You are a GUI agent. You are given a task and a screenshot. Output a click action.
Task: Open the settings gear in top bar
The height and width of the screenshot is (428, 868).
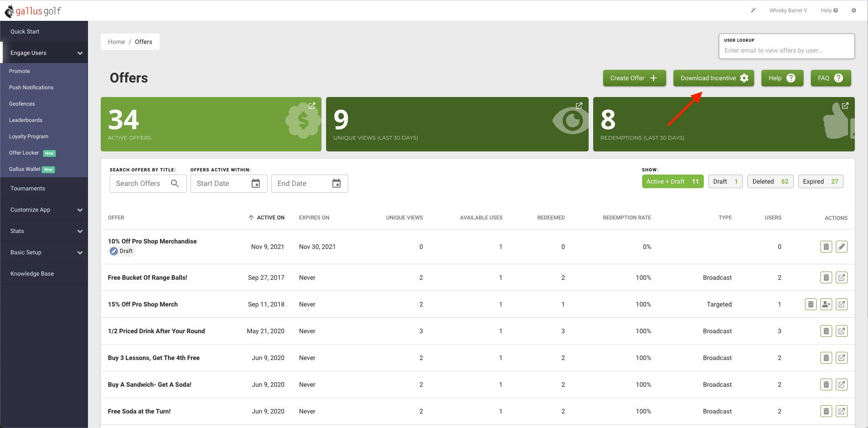[854, 10]
